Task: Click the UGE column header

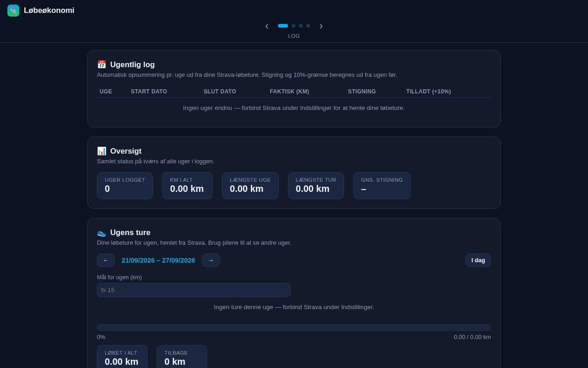Action: click(x=106, y=92)
